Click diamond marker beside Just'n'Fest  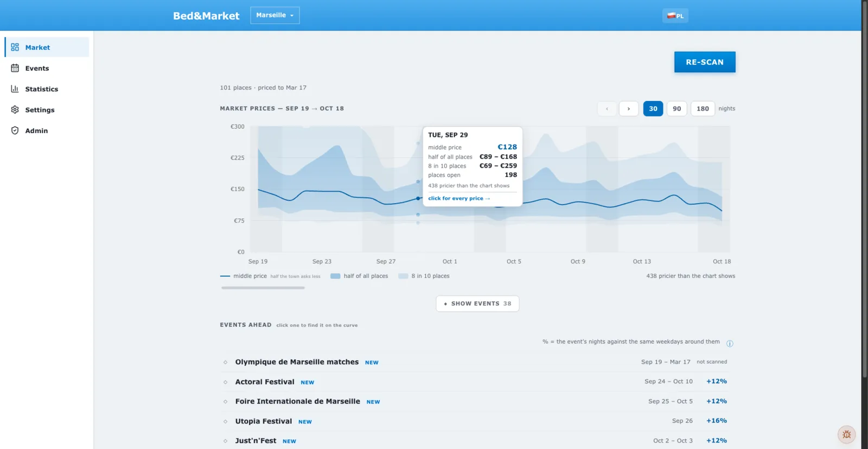click(x=225, y=441)
